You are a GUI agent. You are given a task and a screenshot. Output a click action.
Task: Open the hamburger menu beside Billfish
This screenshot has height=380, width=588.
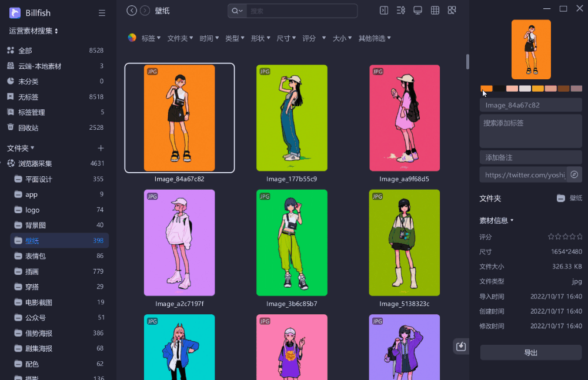102,13
